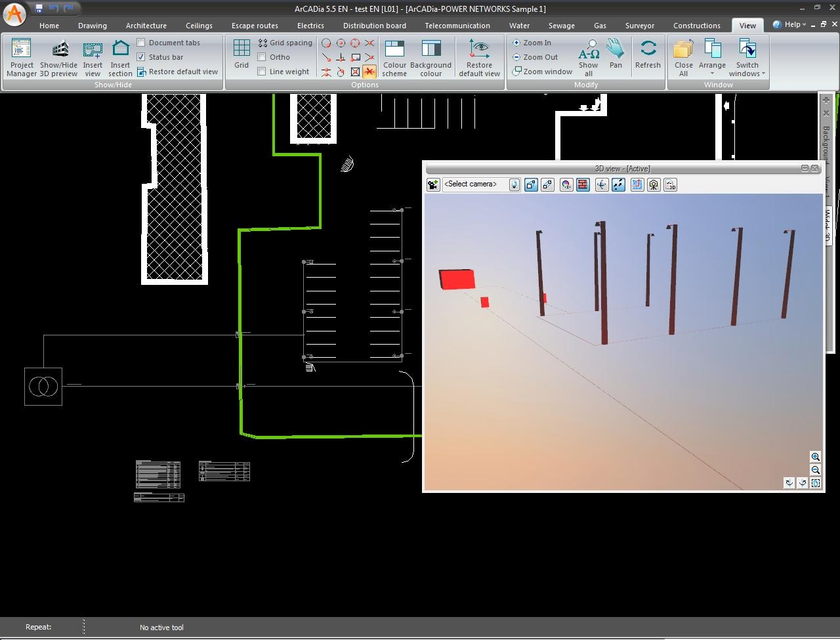The image size is (840, 640).
Task: Click the transformer symbol in the drawing
Action: coord(43,387)
